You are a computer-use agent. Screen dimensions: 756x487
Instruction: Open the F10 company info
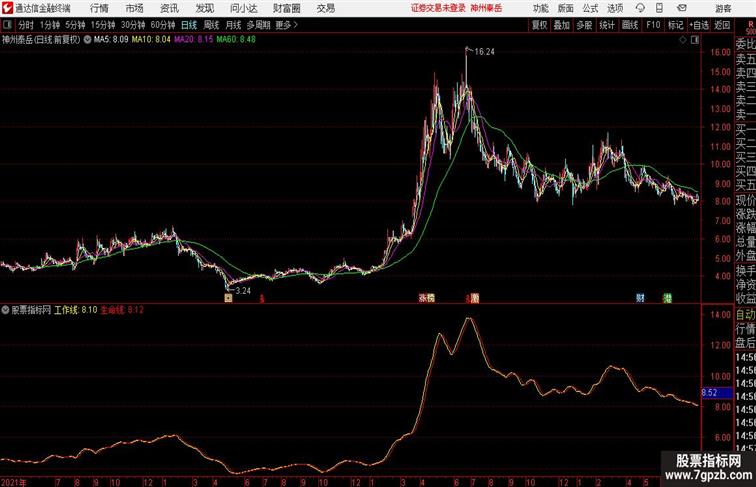[x=653, y=25]
